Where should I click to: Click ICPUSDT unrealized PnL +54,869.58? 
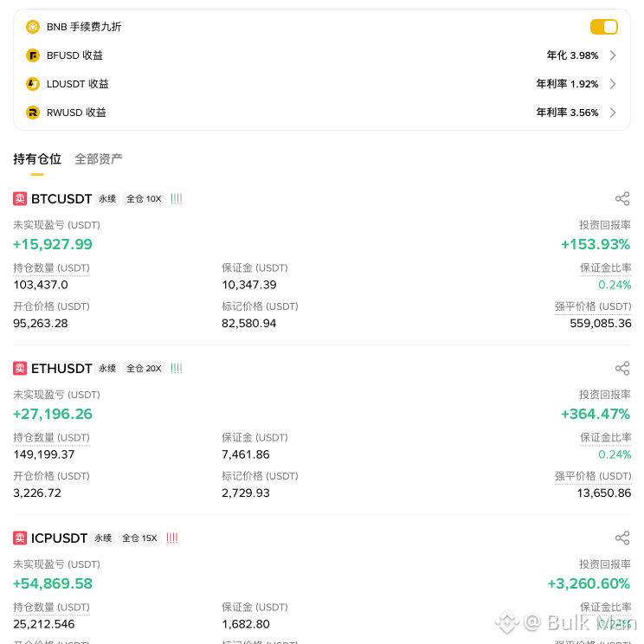coord(53,583)
